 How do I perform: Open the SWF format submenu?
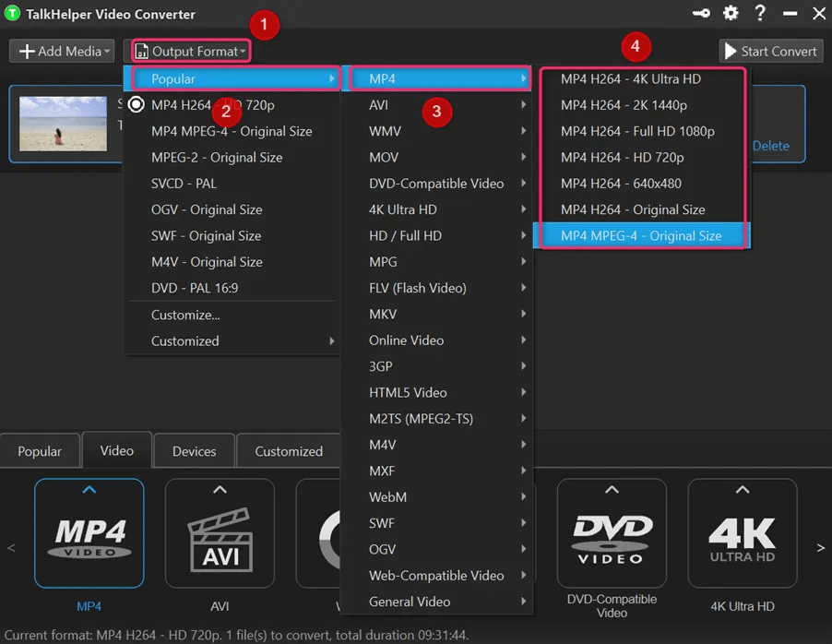pos(437,523)
